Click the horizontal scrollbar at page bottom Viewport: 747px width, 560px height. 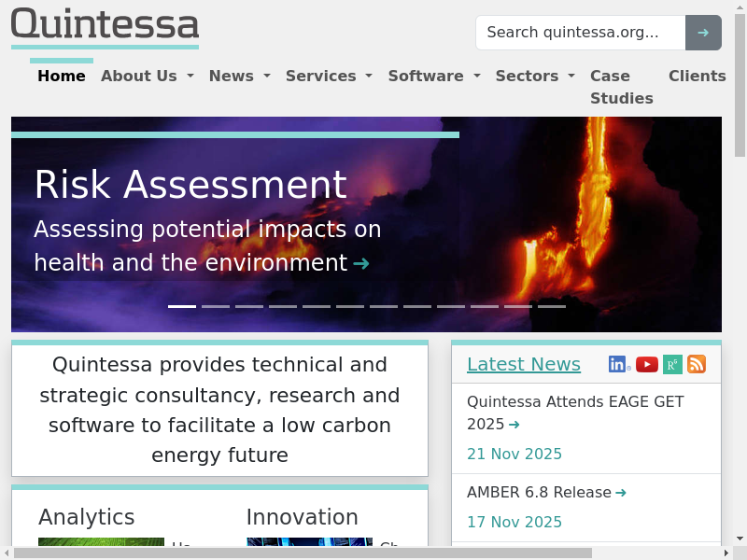pyautogui.click(x=303, y=553)
